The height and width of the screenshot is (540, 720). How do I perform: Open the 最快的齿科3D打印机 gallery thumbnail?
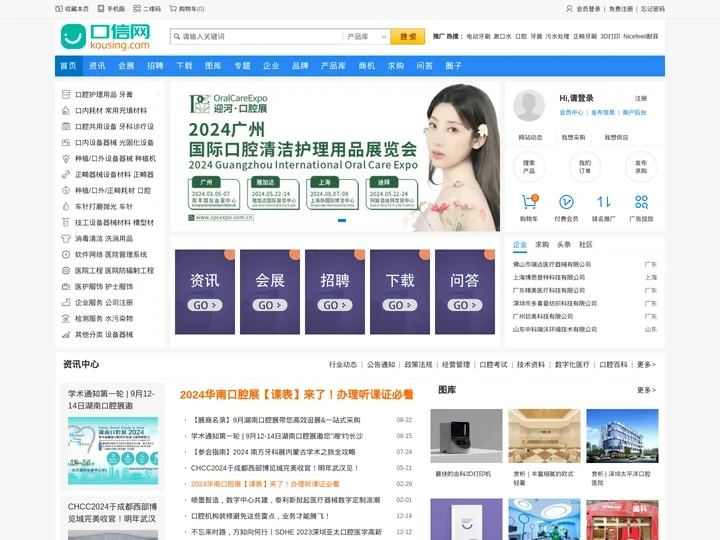[x=467, y=436]
